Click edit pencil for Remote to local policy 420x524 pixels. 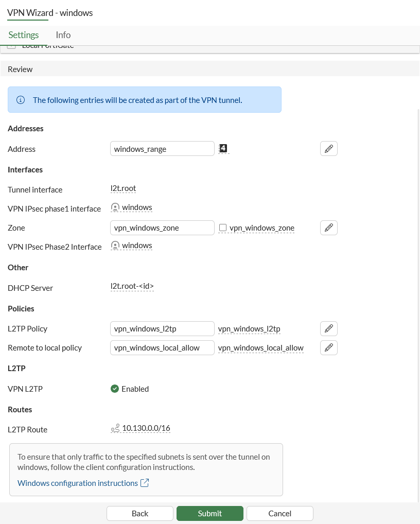pyautogui.click(x=328, y=347)
